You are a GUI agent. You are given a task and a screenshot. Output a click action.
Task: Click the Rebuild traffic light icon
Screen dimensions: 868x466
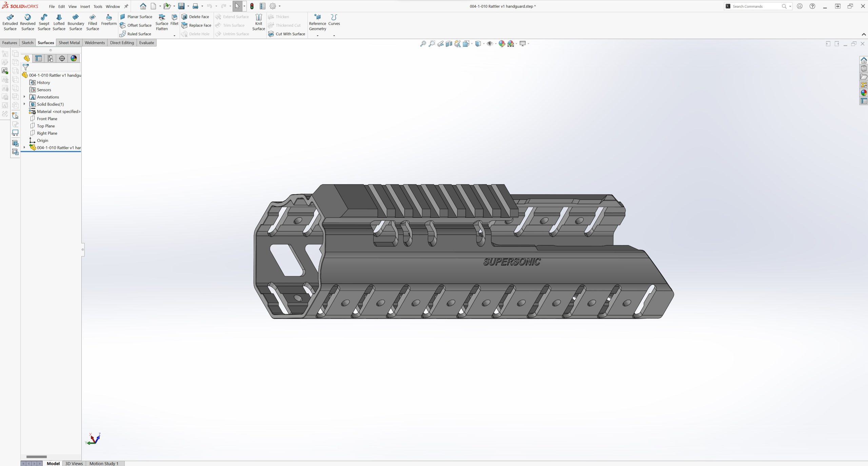click(252, 6)
